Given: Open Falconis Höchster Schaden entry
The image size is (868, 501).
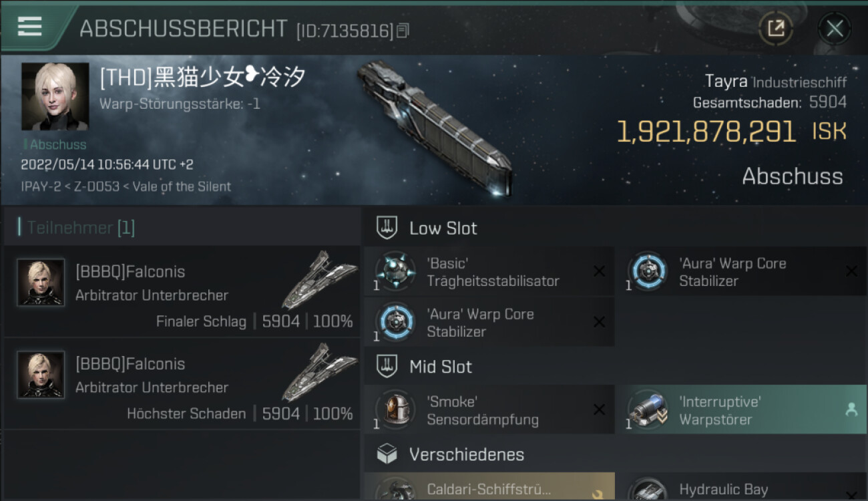Looking at the screenshot, I should (x=182, y=384).
